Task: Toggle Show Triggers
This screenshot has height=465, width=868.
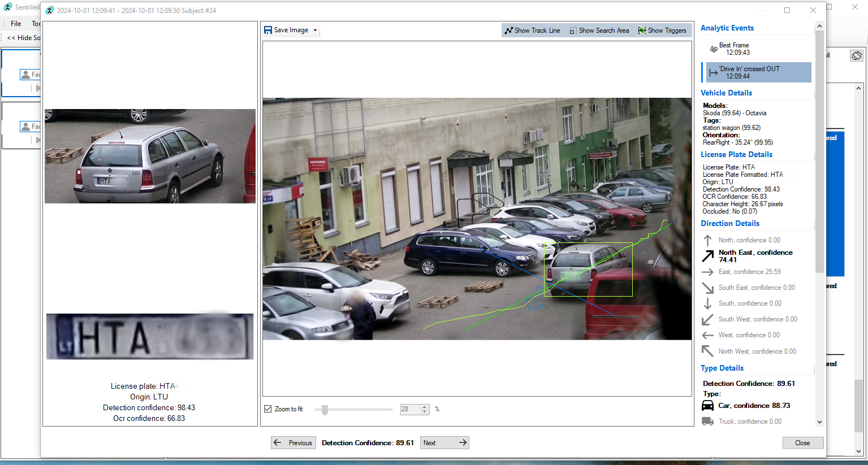Action: [x=662, y=31]
